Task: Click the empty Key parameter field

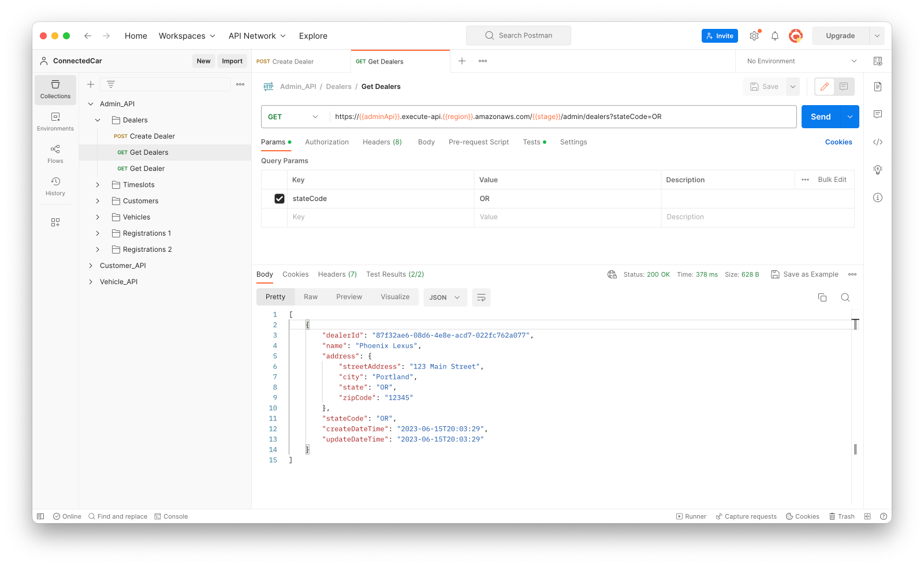Action: tap(381, 217)
